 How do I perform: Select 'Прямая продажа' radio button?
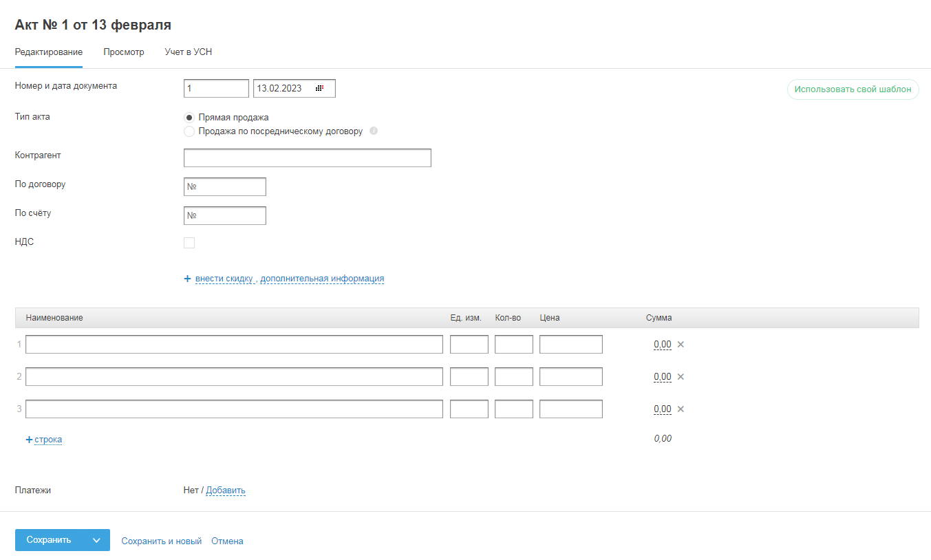(x=189, y=118)
